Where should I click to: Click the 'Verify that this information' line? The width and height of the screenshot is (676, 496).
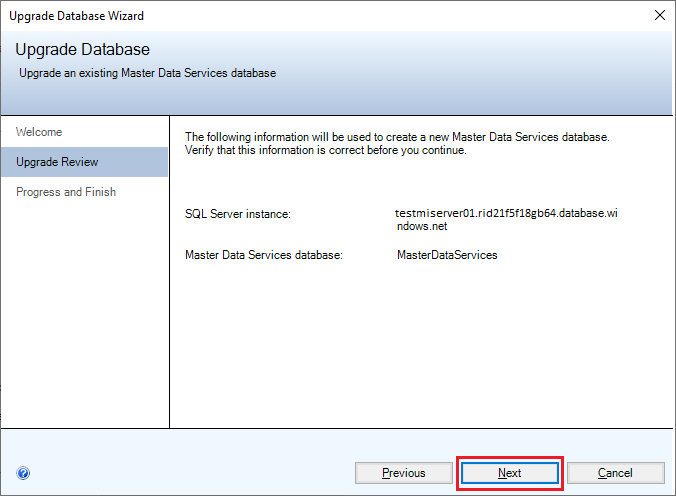point(326,150)
